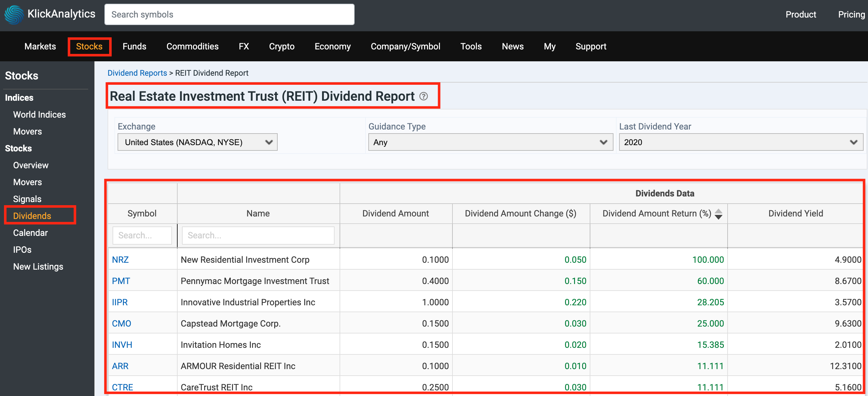The width and height of the screenshot is (868, 396).
Task: Open IPOs in sidebar
Action: pos(22,249)
